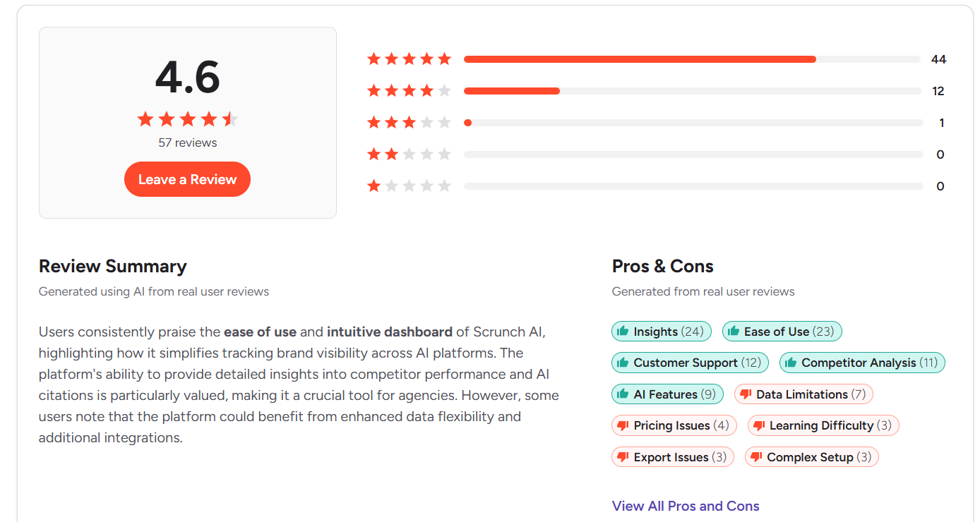Click the half-filled fifth star under the 4.6 rating
Image resolution: width=980 pixels, height=522 pixels.
[231, 119]
